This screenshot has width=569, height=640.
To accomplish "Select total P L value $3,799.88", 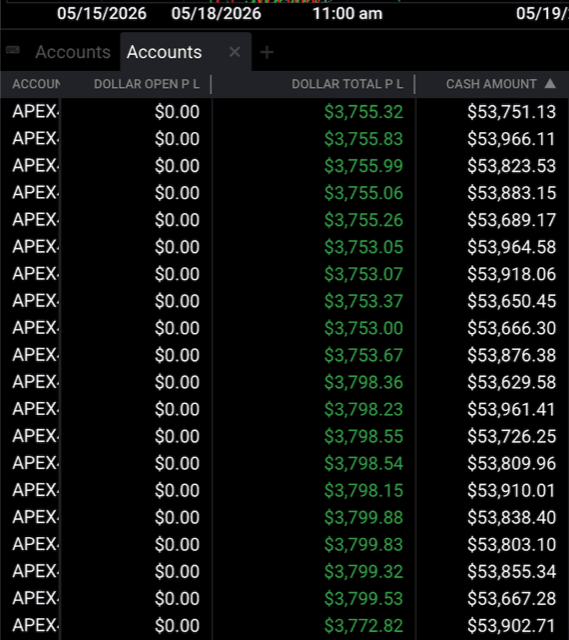I will click(363, 517).
